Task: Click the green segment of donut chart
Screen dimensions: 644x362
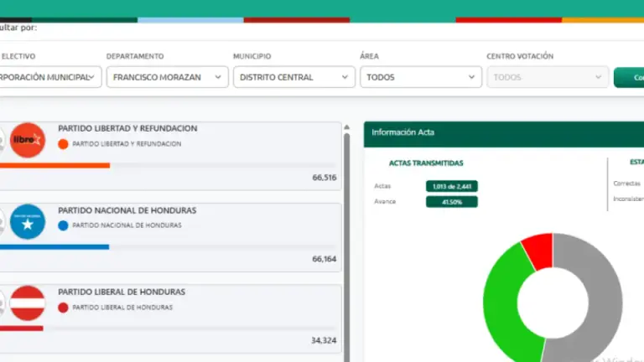Action: point(504,303)
